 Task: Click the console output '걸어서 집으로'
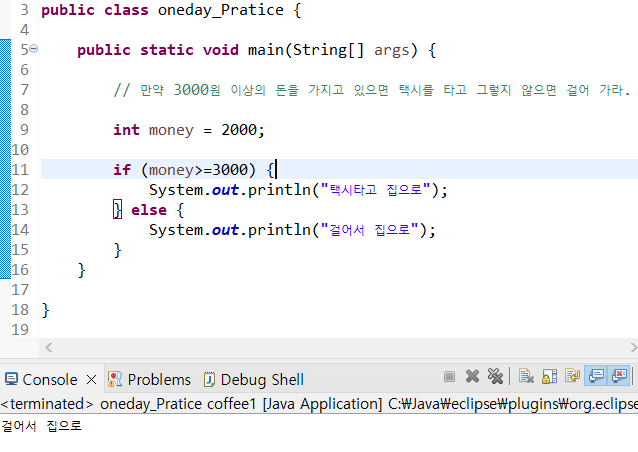coord(42,426)
